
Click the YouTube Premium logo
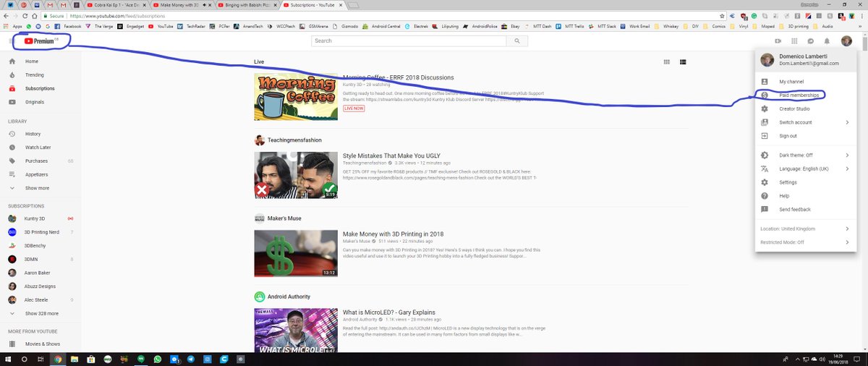click(41, 41)
